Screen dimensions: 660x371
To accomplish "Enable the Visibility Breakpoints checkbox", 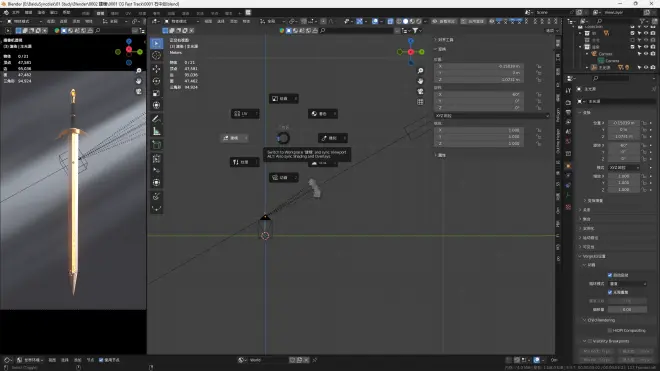I will point(590,341).
